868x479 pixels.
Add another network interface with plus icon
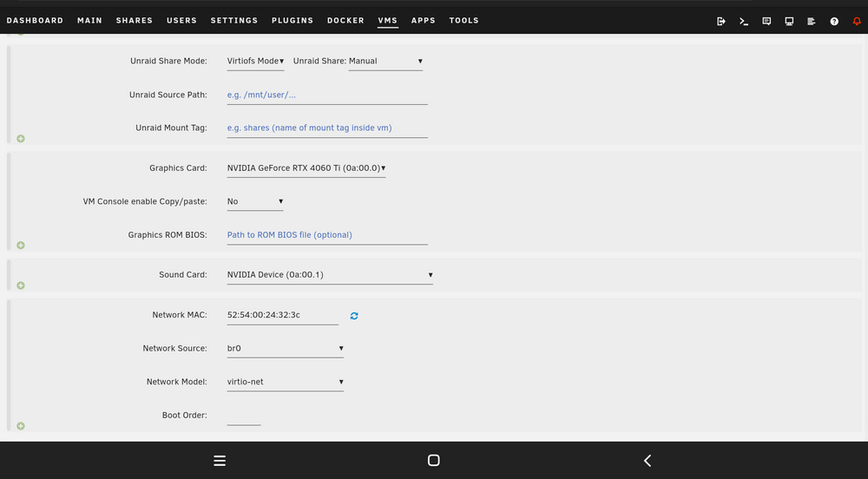21,426
